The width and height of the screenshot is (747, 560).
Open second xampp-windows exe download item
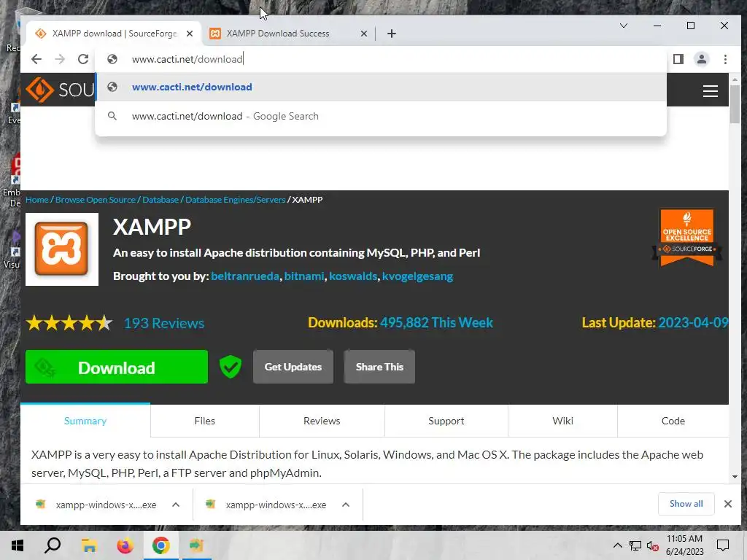coord(267,505)
